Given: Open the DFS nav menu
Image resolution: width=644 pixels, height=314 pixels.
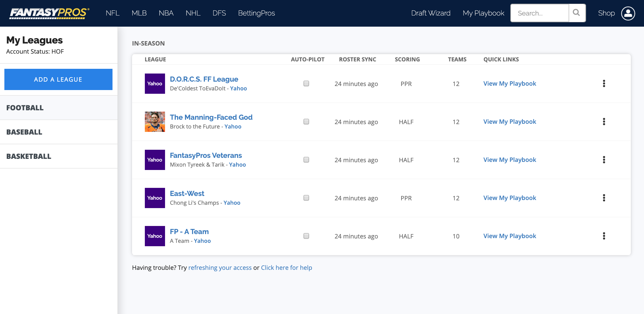Looking at the screenshot, I should point(219,13).
